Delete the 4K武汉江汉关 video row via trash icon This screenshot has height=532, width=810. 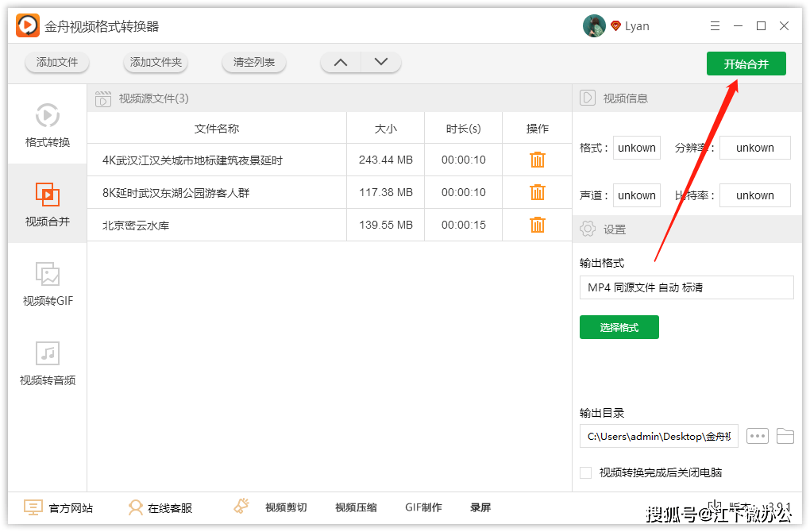click(538, 160)
